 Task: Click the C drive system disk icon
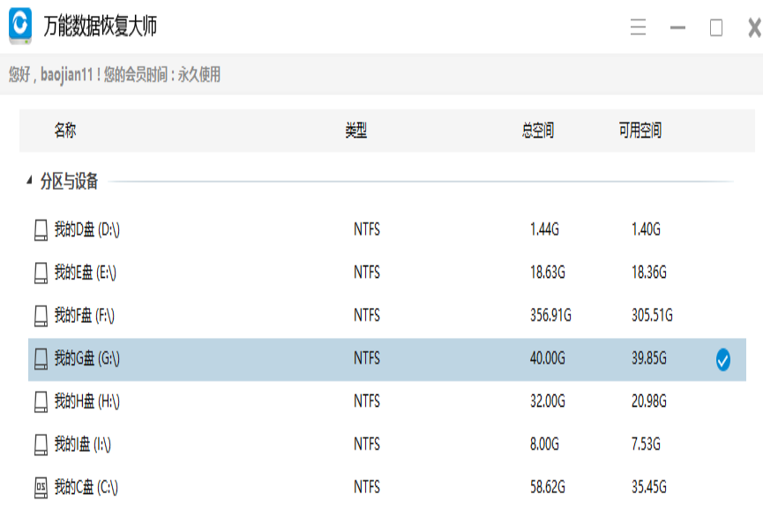(41, 487)
